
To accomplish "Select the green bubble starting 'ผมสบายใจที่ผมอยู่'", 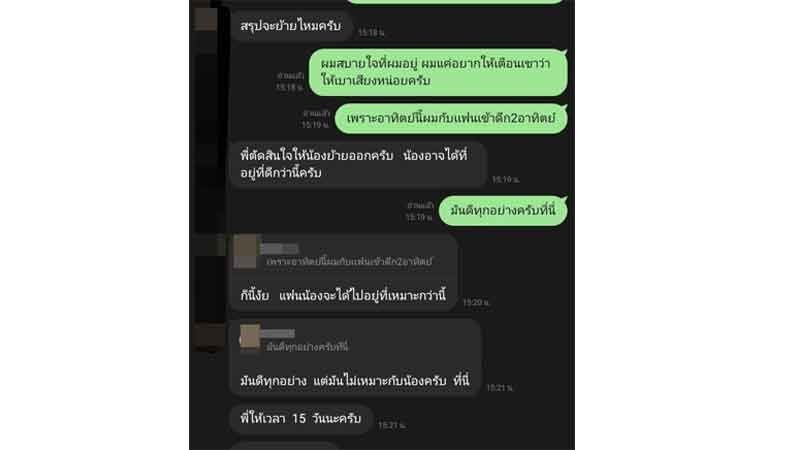I will (438, 72).
